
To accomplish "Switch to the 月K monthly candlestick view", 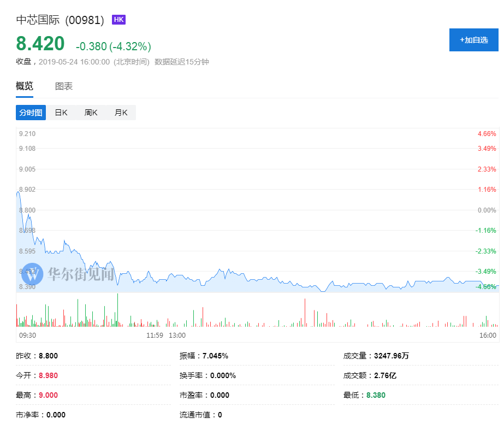I will click(121, 113).
